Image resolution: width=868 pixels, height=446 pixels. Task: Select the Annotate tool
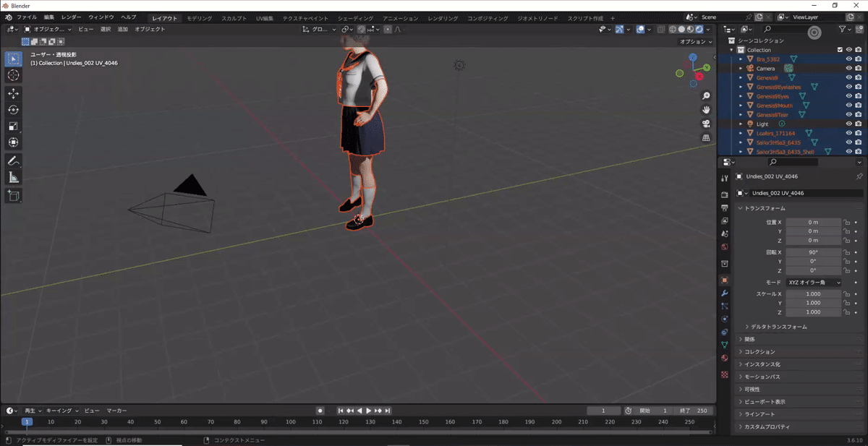13,160
